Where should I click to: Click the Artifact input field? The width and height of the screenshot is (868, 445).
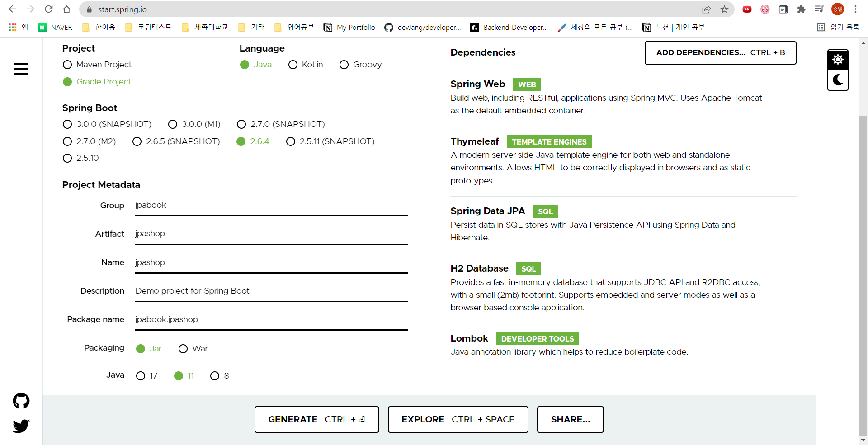[271, 234]
